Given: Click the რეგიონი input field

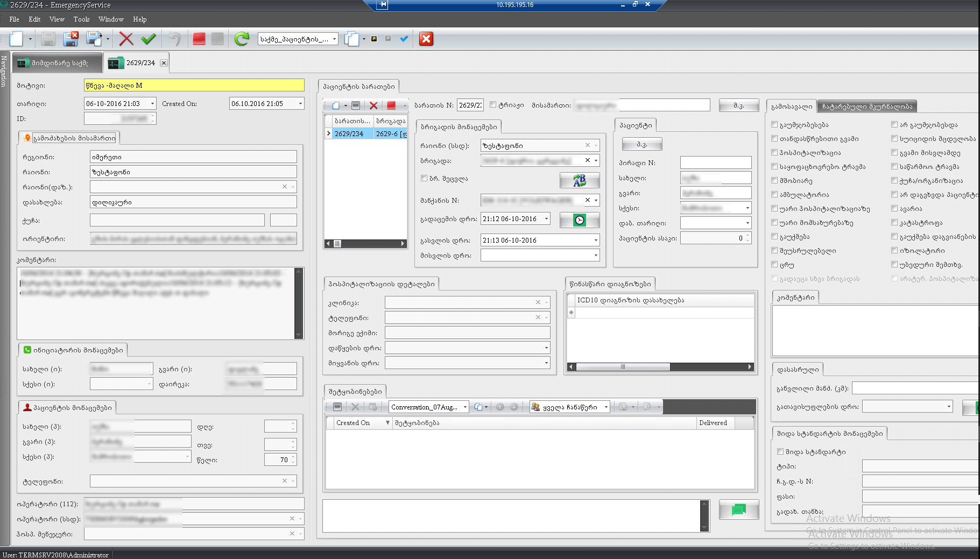Looking at the screenshot, I should (193, 157).
